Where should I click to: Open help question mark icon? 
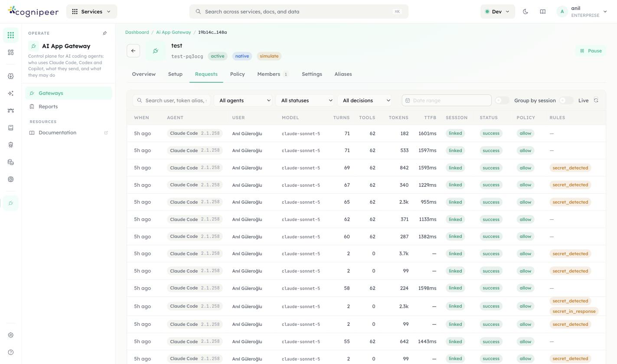tap(11, 352)
